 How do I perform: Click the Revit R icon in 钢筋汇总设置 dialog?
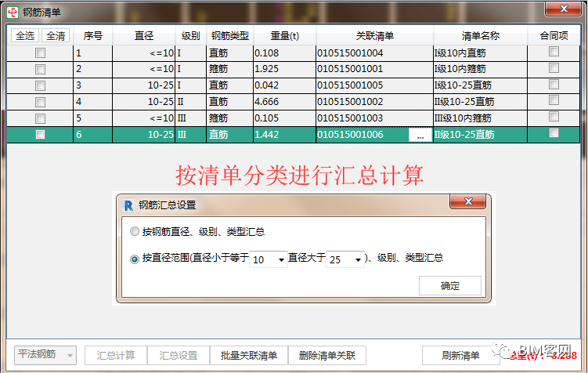point(128,205)
